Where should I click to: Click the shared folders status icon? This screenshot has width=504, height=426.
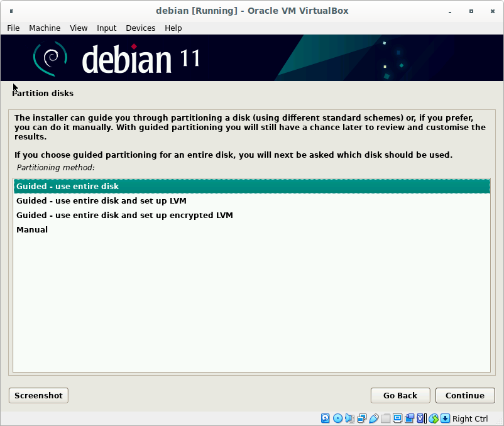(x=385, y=418)
